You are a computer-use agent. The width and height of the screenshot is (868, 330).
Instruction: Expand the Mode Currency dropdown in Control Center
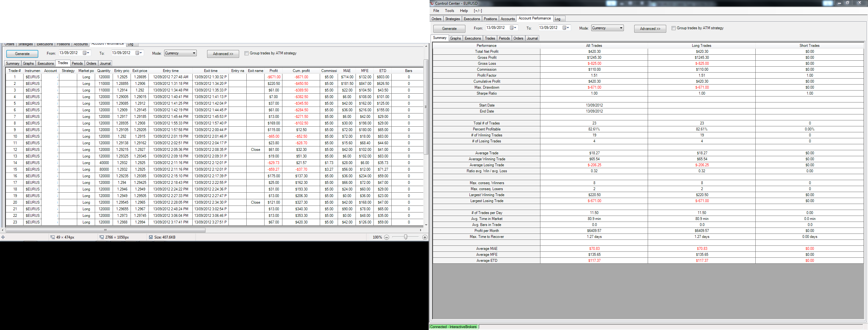(x=621, y=28)
